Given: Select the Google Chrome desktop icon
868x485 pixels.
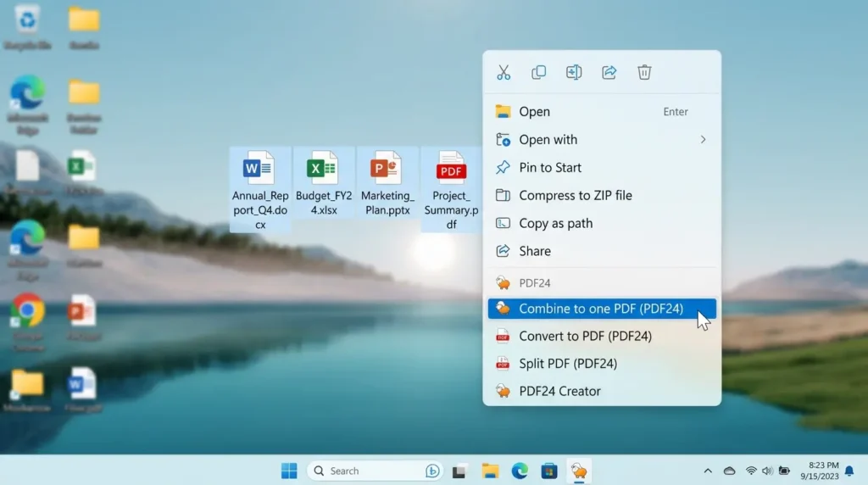Looking at the screenshot, I should [27, 323].
